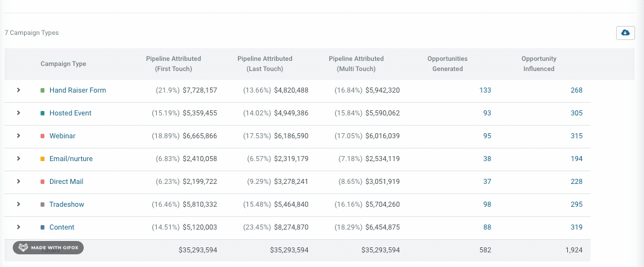Viewport: 644px width, 267px height.
Task: Select the 1,924 total opportunities influenced
Action: click(x=574, y=250)
